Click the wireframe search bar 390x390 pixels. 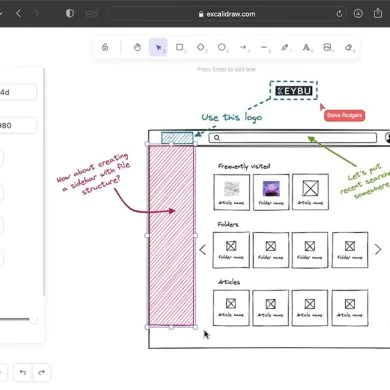(293, 138)
